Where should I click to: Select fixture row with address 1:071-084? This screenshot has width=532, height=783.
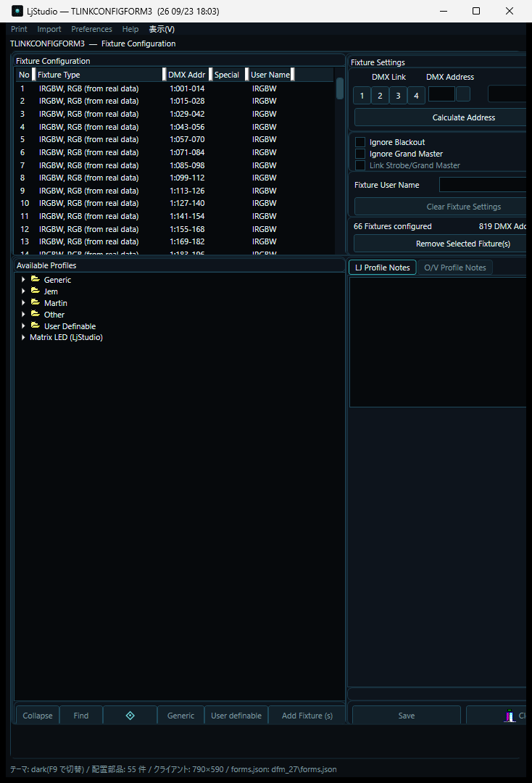click(x=175, y=152)
